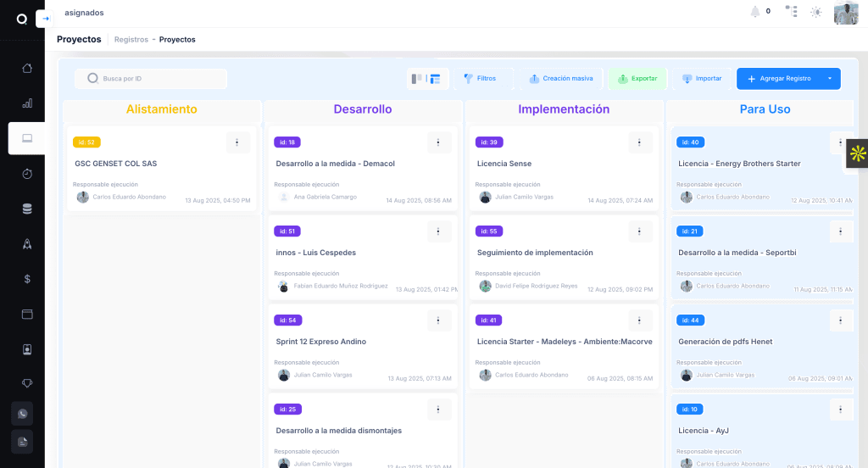Click the stopwatch timer sidebar icon

pos(27,173)
